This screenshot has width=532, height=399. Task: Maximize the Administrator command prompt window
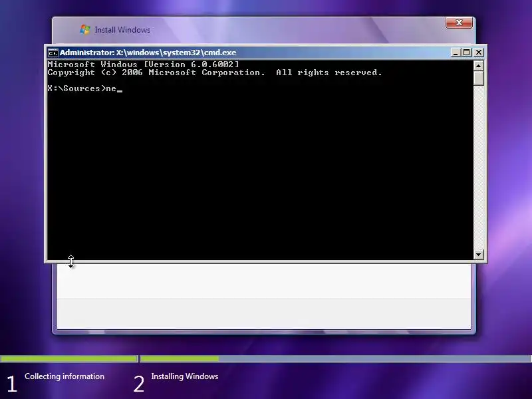(467, 53)
